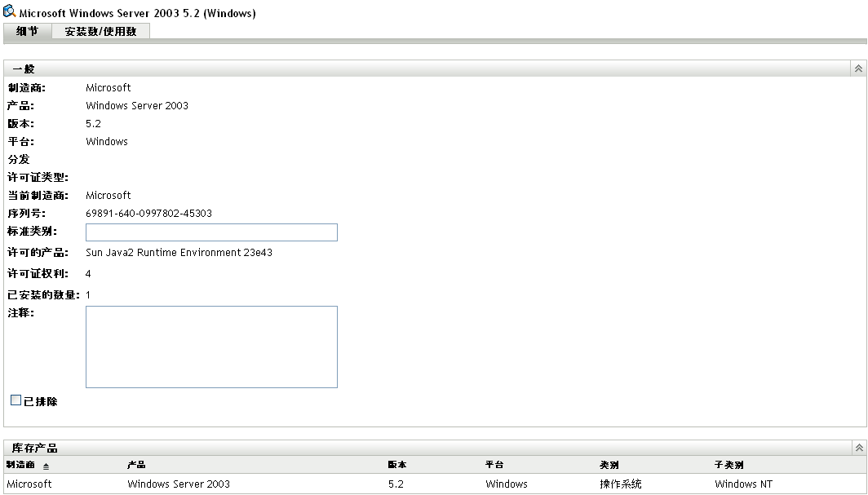868x495 pixels.
Task: Click the 产品 value Windows Server 2003 in 一般
Action: (137, 106)
